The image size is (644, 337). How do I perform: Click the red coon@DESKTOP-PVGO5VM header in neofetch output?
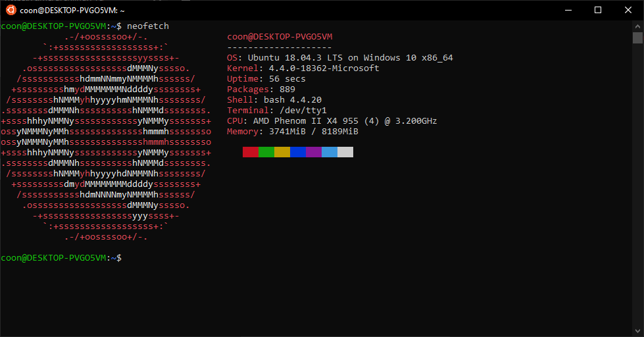280,37
